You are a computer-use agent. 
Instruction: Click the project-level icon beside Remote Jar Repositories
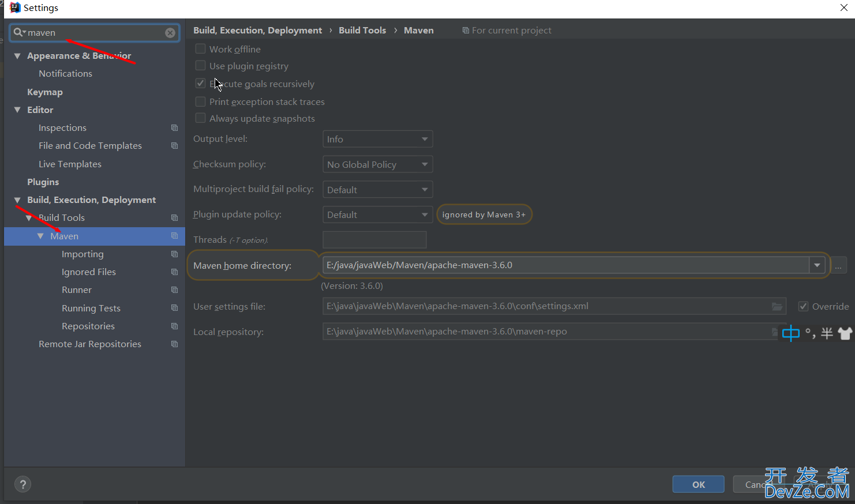pyautogui.click(x=174, y=344)
